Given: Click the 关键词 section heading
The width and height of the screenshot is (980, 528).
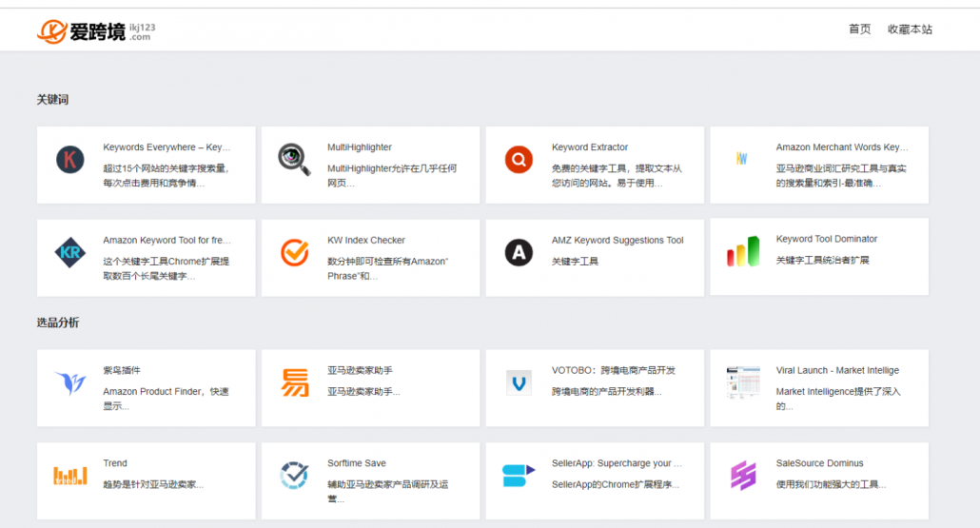Looking at the screenshot, I should pos(52,100).
